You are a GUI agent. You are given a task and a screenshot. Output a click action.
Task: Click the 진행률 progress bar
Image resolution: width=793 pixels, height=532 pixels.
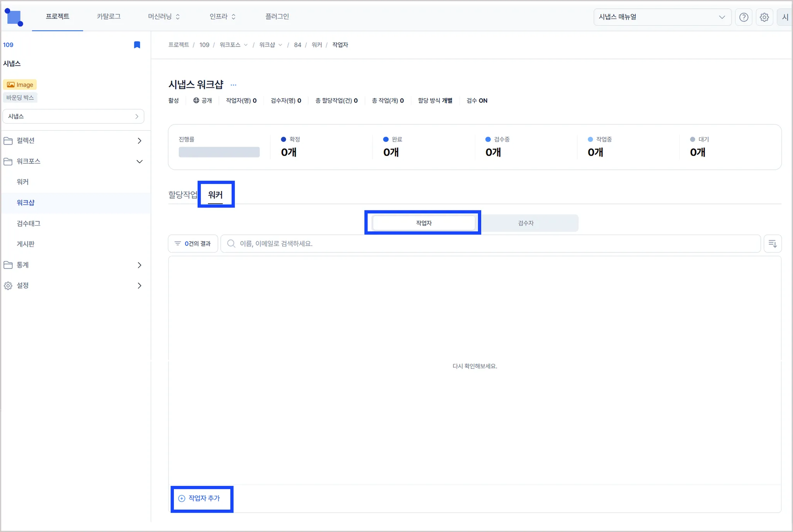219,152
